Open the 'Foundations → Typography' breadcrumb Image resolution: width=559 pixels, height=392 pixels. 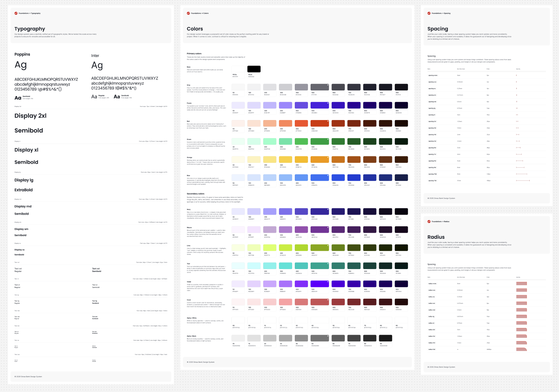pos(30,13)
